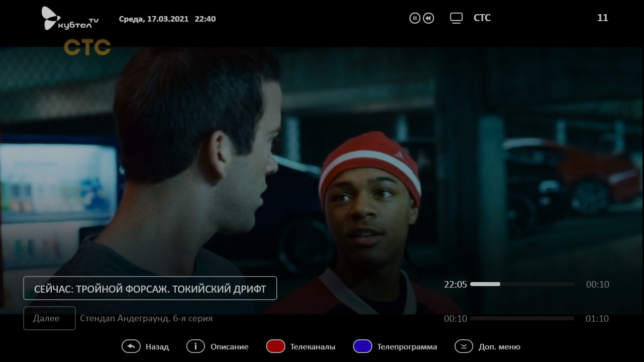
Task: Open current program Тройной форсаж. Токийский дрифт
Action: point(150,288)
